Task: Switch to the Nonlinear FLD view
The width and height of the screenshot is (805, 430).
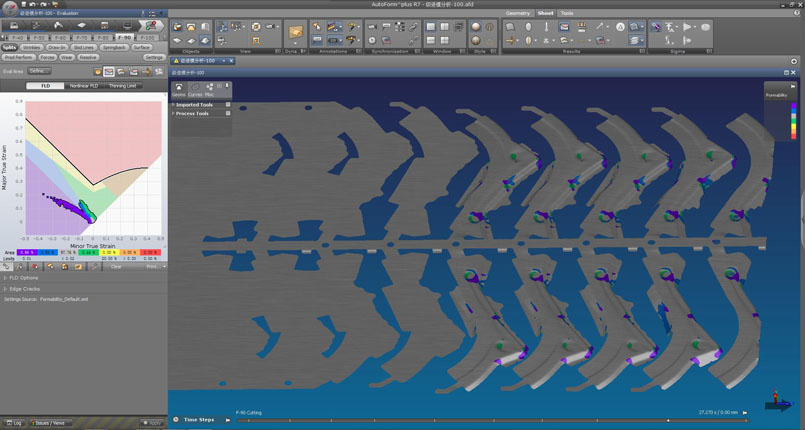Action: click(x=85, y=86)
